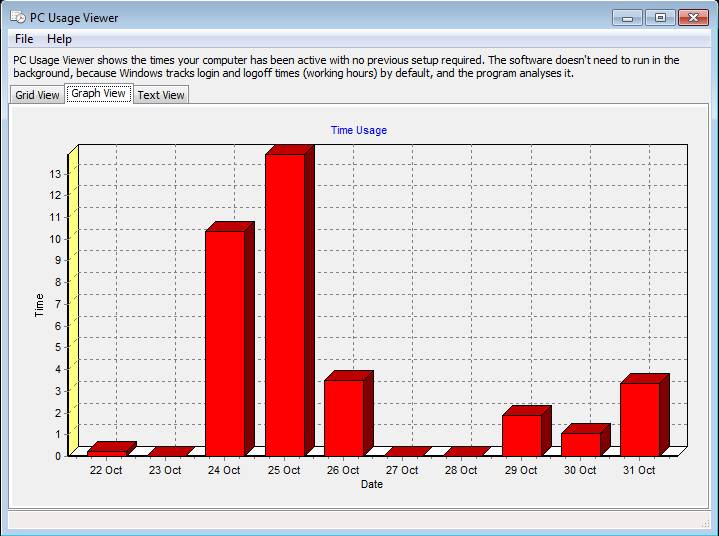The image size is (719, 536).
Task: Click the PC Usage Viewer title bar icon
Action: pos(18,17)
